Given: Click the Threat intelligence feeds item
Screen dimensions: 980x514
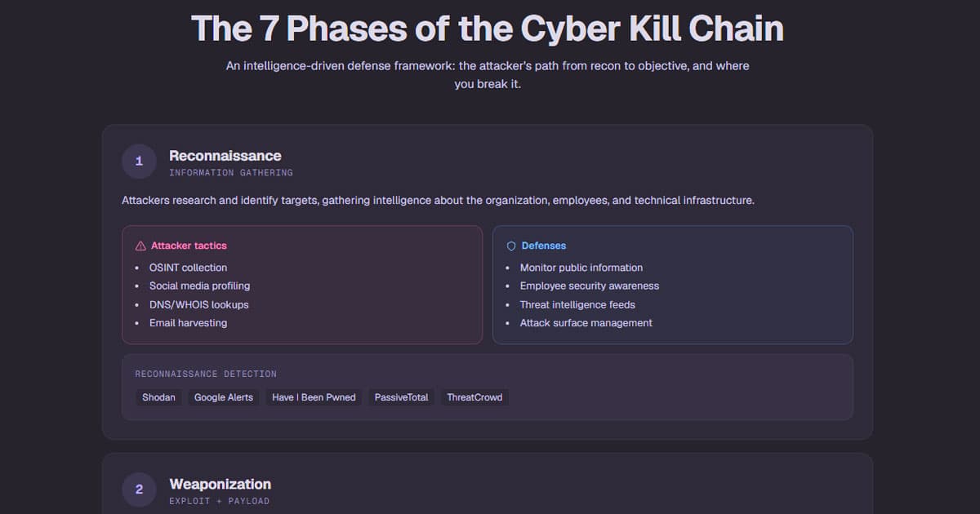Looking at the screenshot, I should coord(577,304).
